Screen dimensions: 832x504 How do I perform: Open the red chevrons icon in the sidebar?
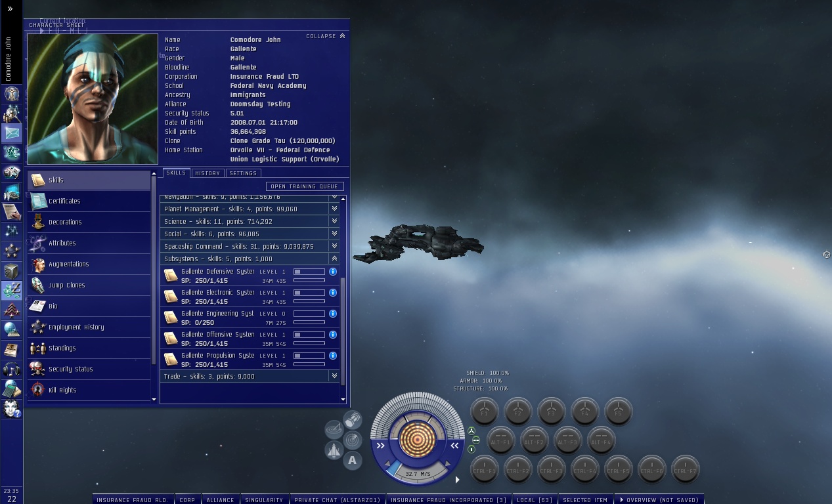click(11, 310)
